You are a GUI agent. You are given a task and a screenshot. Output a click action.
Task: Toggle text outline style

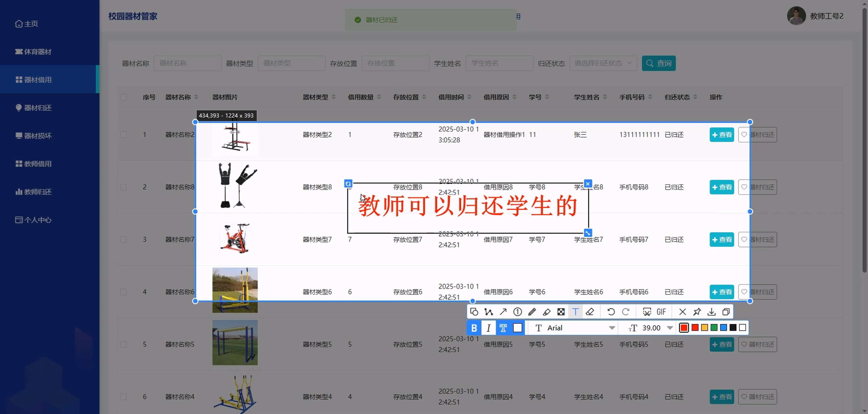click(x=503, y=328)
